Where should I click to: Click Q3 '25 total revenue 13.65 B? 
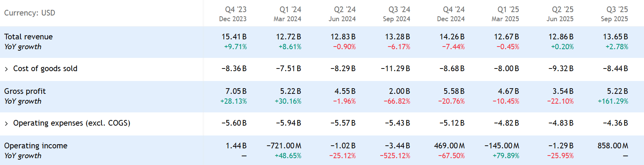pyautogui.click(x=615, y=37)
